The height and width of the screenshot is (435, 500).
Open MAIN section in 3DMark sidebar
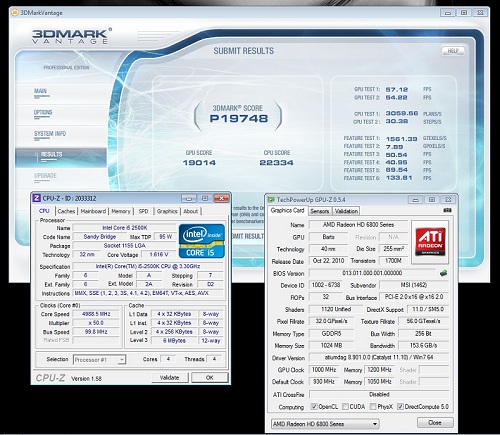click(41, 91)
